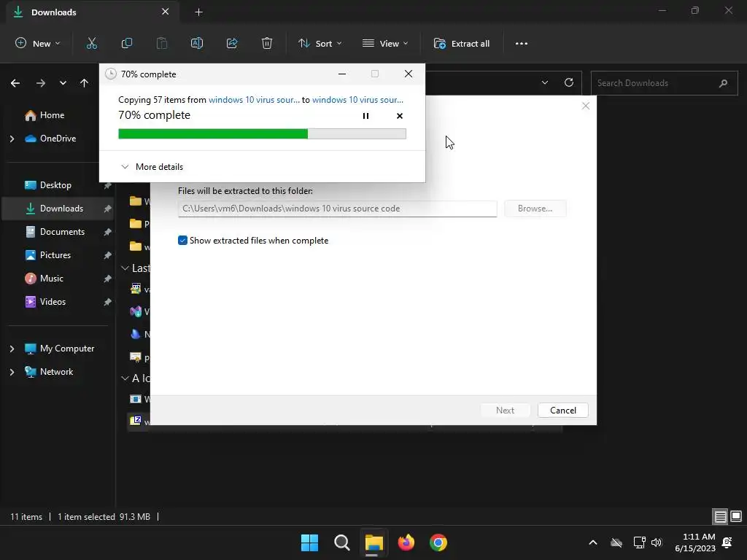Collapse the Last week group
Screen dimensions: 747x560
pos(125,268)
